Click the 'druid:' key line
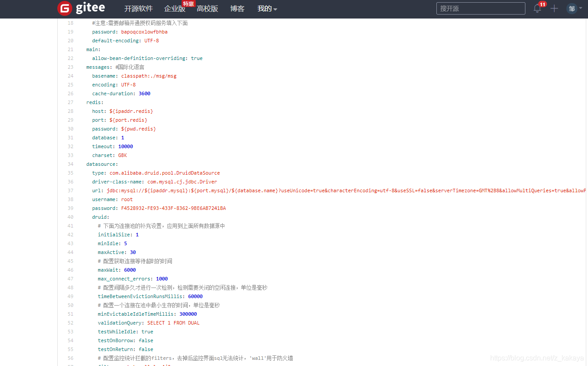Screen dimensions: 588x366 click(100, 217)
